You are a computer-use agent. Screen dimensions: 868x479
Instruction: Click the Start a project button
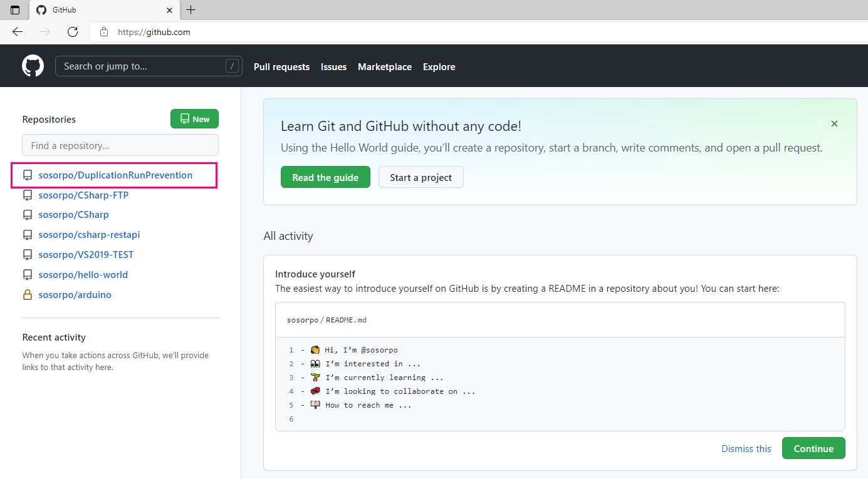pyautogui.click(x=421, y=177)
